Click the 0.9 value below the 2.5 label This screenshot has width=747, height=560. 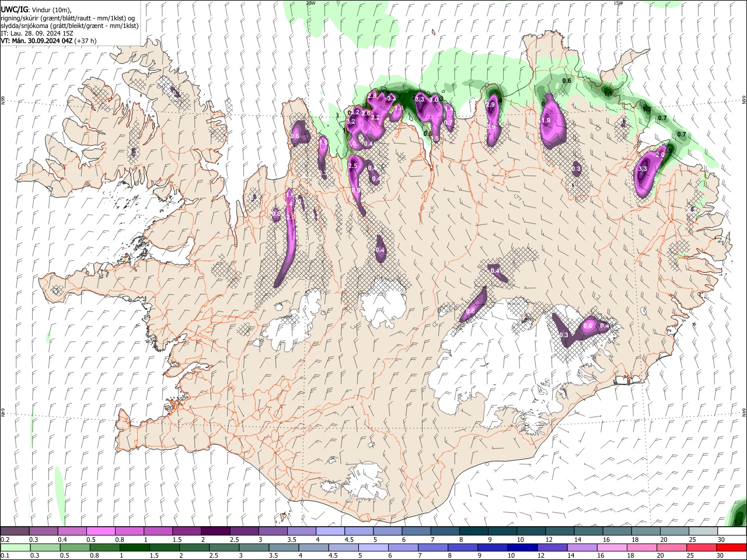click(357, 191)
